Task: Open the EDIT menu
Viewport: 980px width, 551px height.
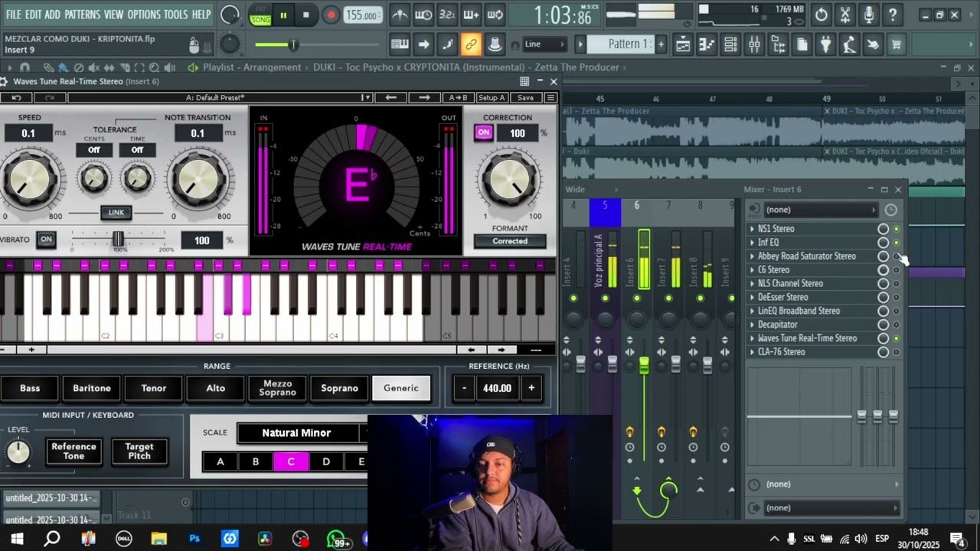Action: click(34, 15)
